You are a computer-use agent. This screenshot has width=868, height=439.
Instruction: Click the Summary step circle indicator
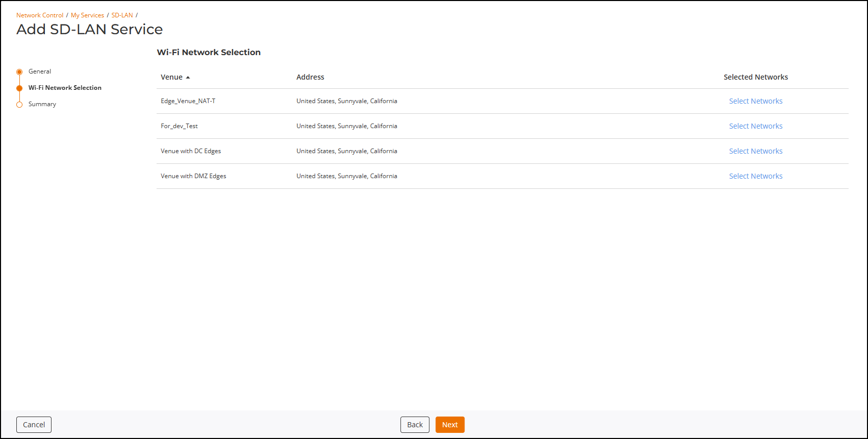tap(19, 105)
